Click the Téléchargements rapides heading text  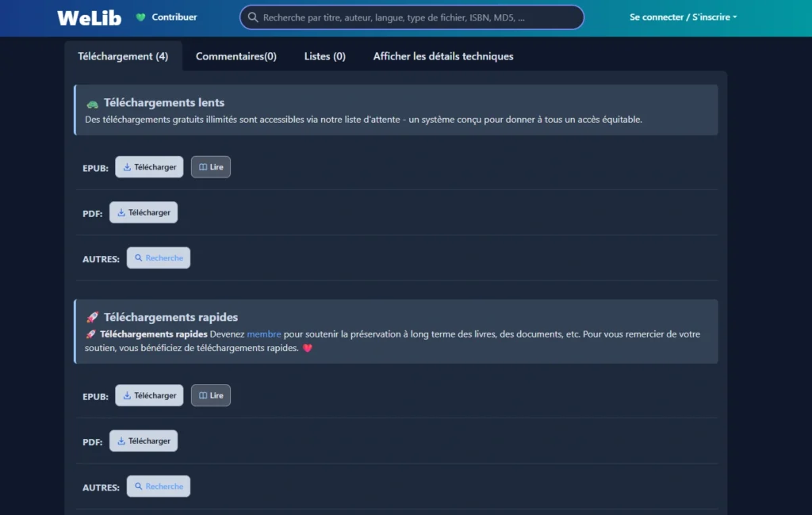click(171, 317)
